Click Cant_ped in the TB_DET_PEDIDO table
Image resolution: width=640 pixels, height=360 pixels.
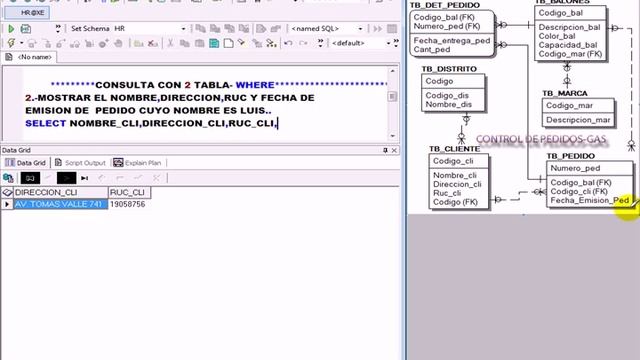click(432, 49)
